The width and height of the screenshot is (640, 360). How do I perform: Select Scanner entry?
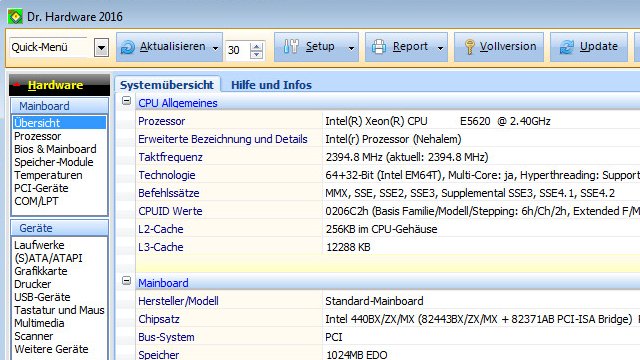(x=33, y=336)
